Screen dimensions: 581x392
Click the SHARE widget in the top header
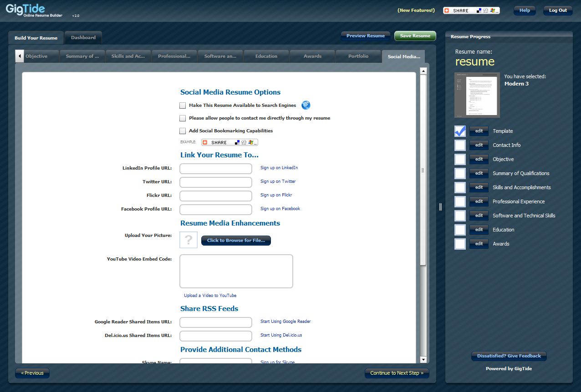click(471, 10)
